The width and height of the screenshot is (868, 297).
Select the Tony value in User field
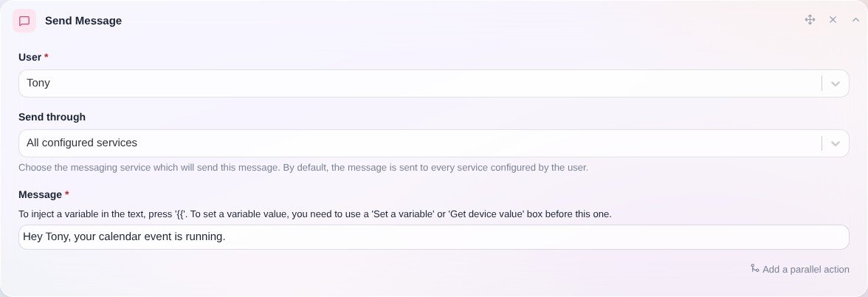pyautogui.click(x=38, y=83)
